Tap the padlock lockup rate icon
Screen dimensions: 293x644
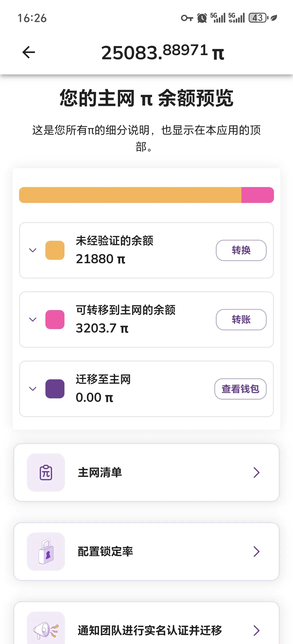[x=46, y=551]
